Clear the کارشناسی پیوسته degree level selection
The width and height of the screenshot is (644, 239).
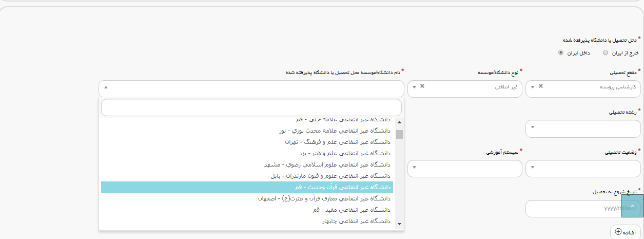(540, 86)
